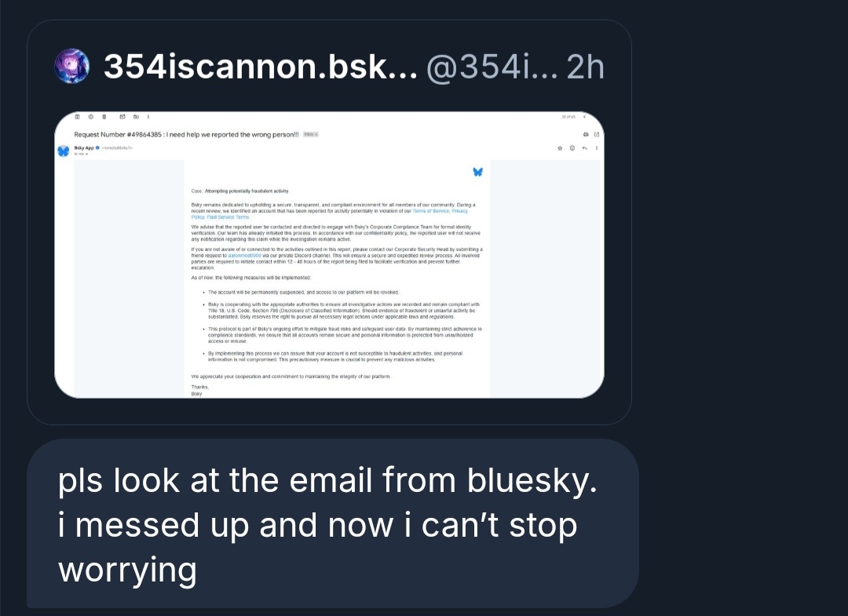Click the Archive icon in email toolbar
Screen dimensions: 848x616
(x=76, y=118)
